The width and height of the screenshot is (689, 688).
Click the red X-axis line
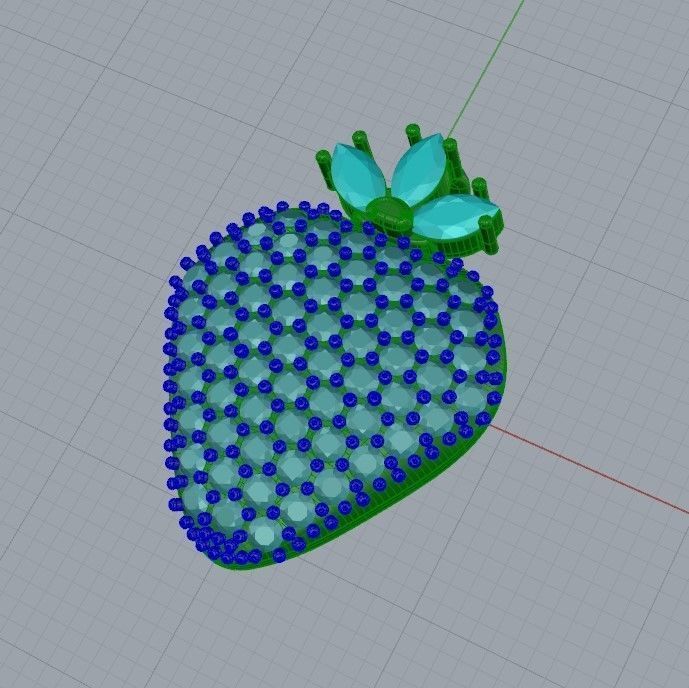(589, 468)
